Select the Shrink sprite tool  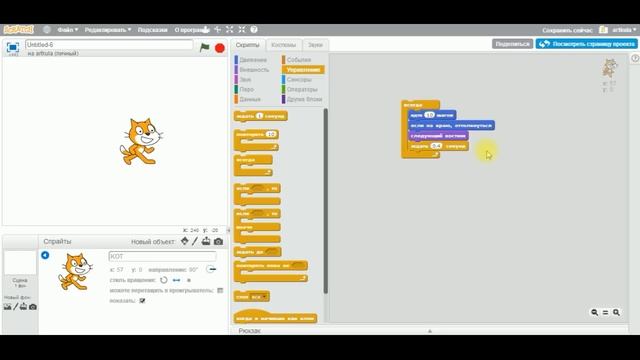pos(242,29)
